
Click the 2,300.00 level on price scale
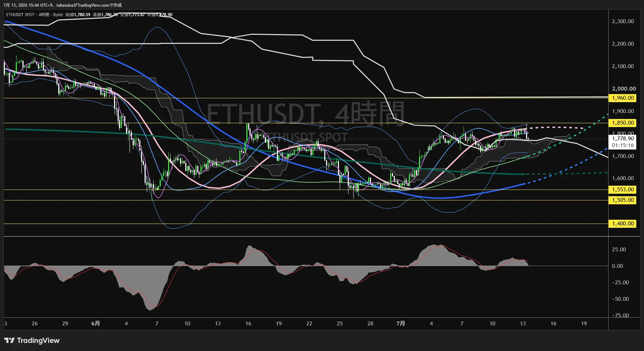[623, 21]
